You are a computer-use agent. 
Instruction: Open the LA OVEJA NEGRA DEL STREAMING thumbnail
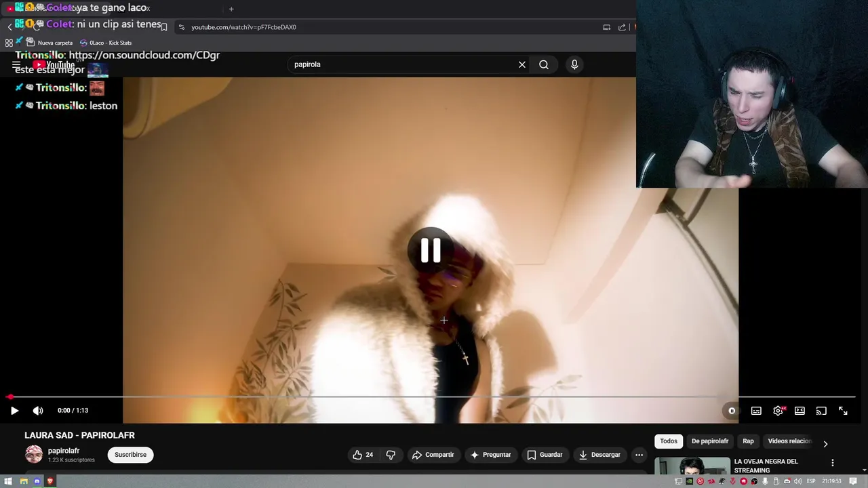pyautogui.click(x=692, y=466)
